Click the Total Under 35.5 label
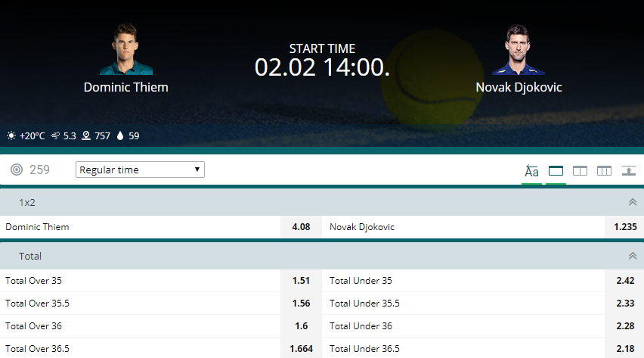 [x=364, y=304]
